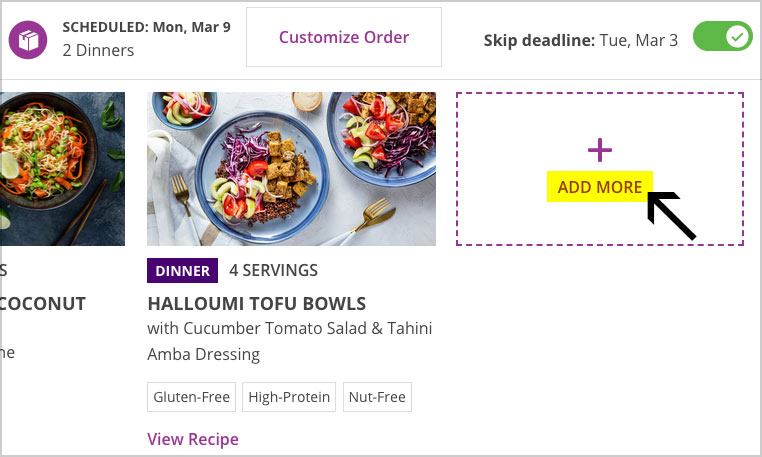This screenshot has width=762, height=457.
Task: Select the Nut-Free tag
Action: click(x=377, y=397)
